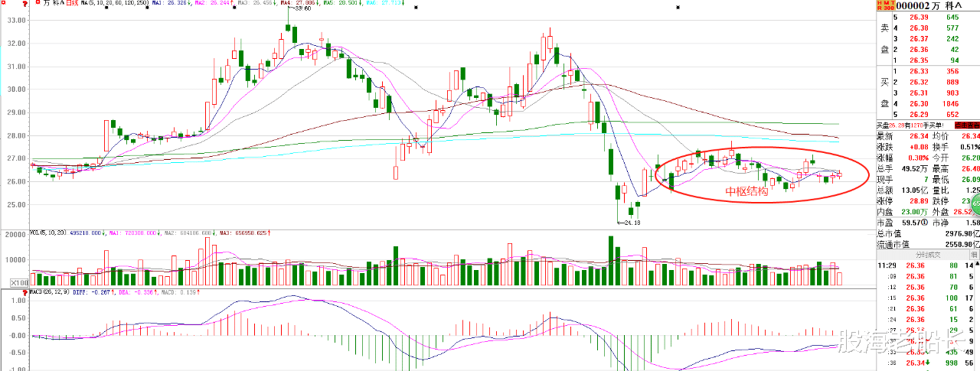
Task: Click the 细 detail button beside 分时成交
Action: [x=975, y=255]
